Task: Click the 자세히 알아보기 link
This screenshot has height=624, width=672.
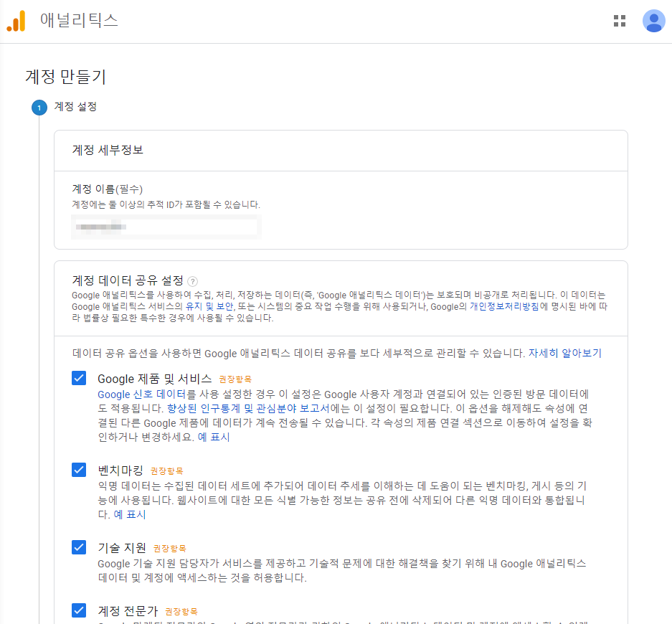Action: 565,353
